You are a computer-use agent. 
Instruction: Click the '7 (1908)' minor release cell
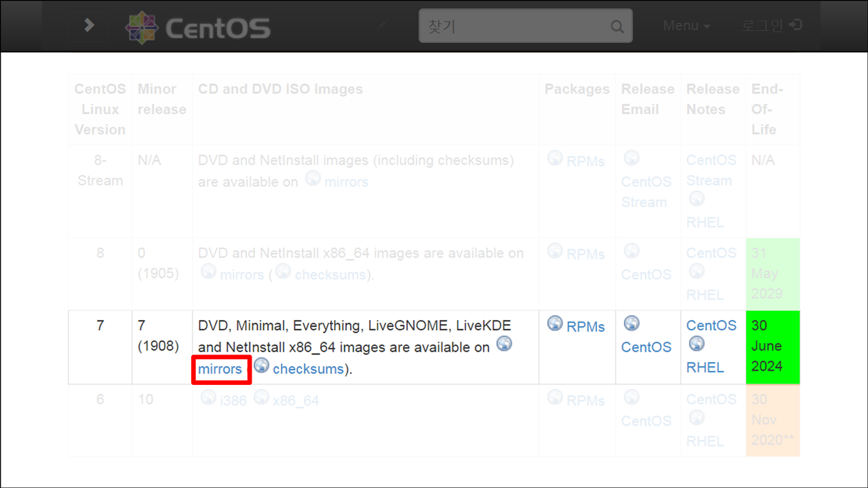click(x=162, y=347)
